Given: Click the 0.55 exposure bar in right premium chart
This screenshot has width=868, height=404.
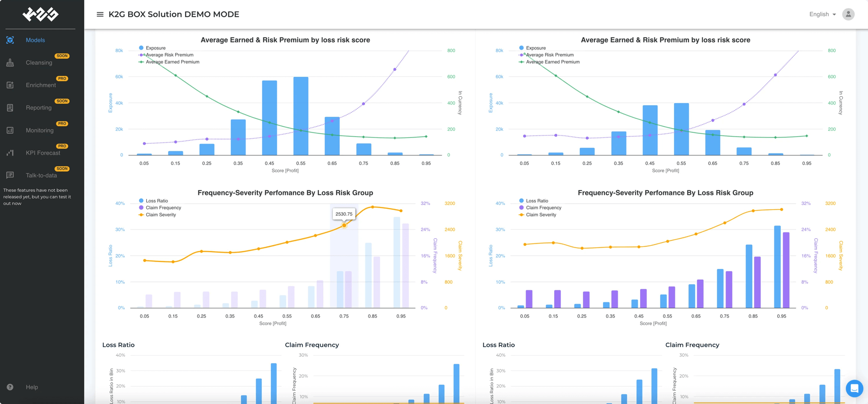Looking at the screenshot, I should tap(681, 129).
